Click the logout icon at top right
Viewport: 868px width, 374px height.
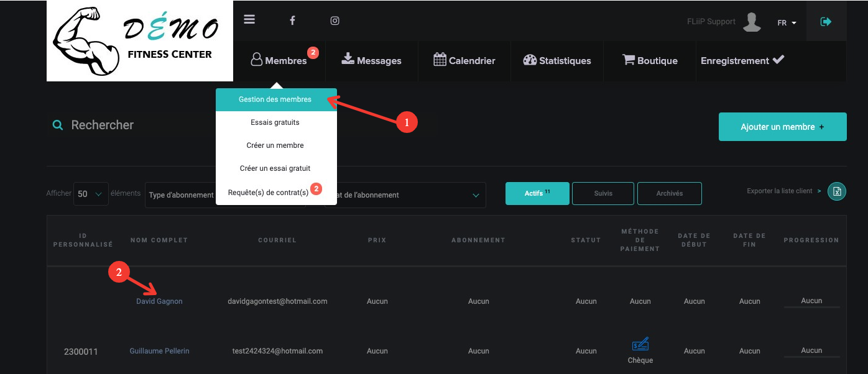coord(826,22)
